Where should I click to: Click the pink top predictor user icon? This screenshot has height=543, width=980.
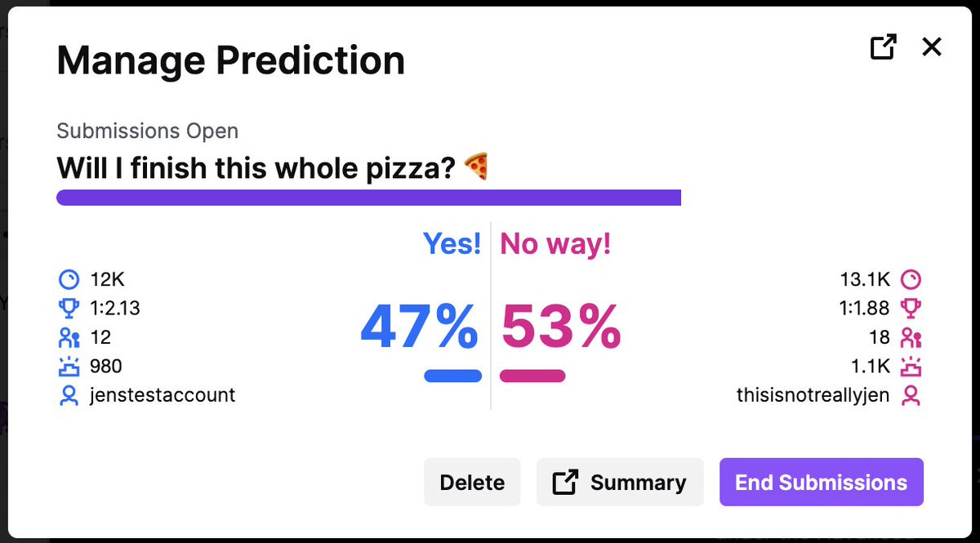click(x=910, y=395)
